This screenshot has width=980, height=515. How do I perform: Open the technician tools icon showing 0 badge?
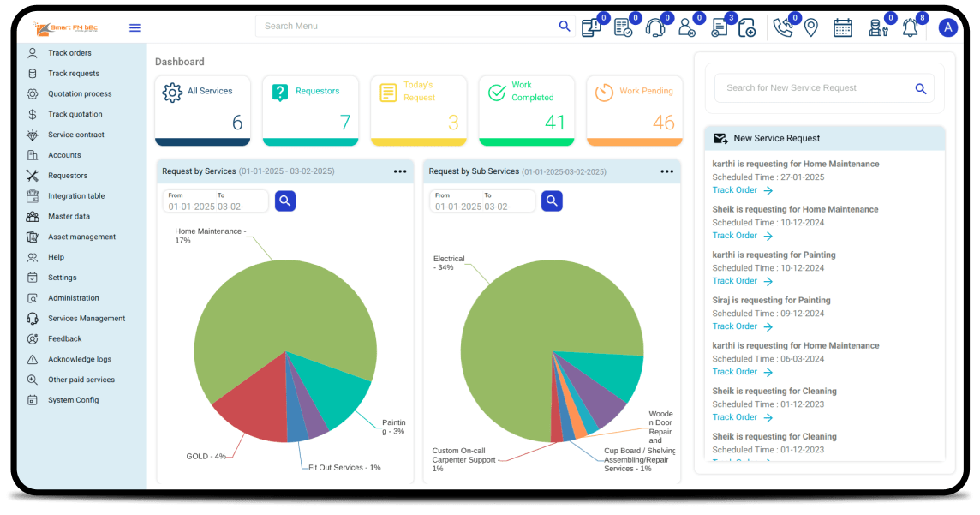click(x=877, y=27)
